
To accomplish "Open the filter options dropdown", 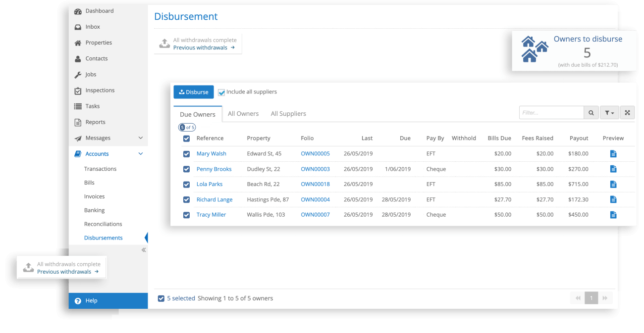I will 609,113.
